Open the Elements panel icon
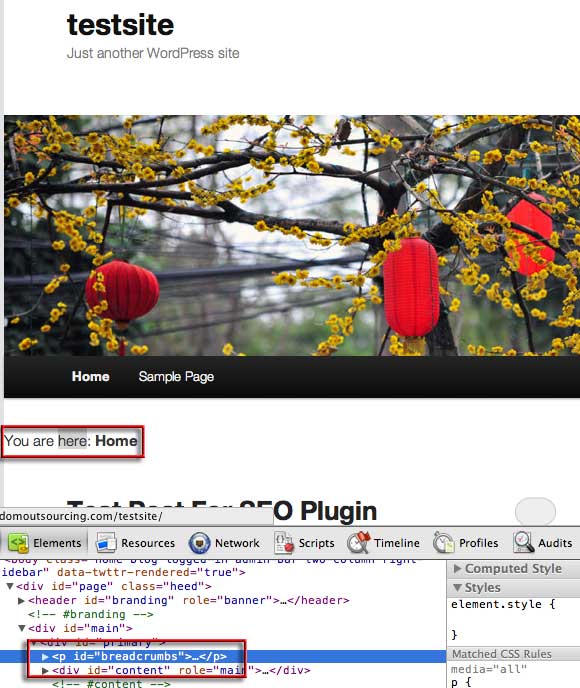Viewport: 580px width, 688px height. [x=18, y=543]
